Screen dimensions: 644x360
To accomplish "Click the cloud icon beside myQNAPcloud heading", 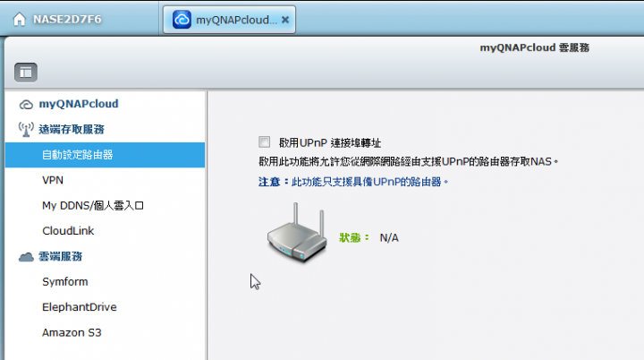I will 26,105.
